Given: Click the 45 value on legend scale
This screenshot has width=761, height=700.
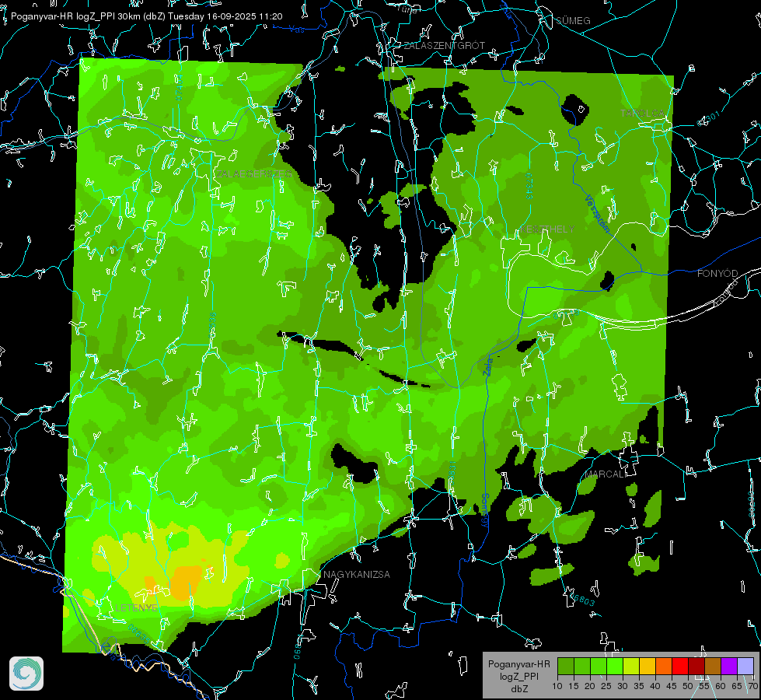Looking at the screenshot, I should click(672, 686).
